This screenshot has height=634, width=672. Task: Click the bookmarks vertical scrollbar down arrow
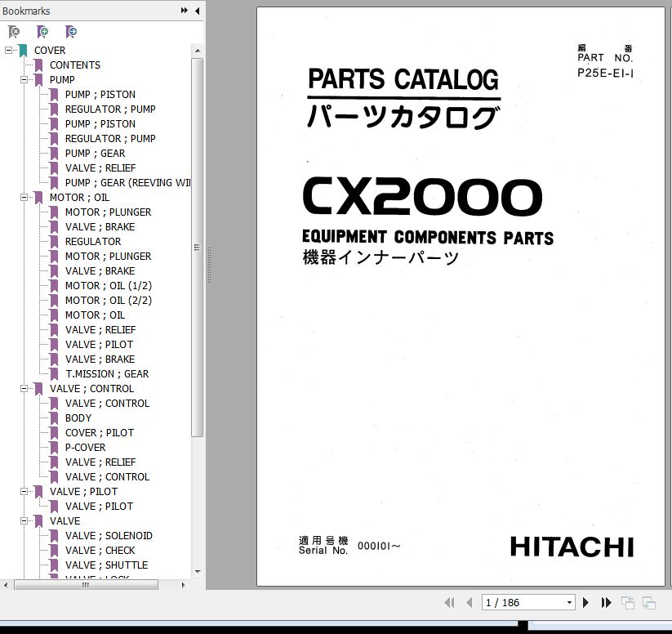click(x=197, y=571)
